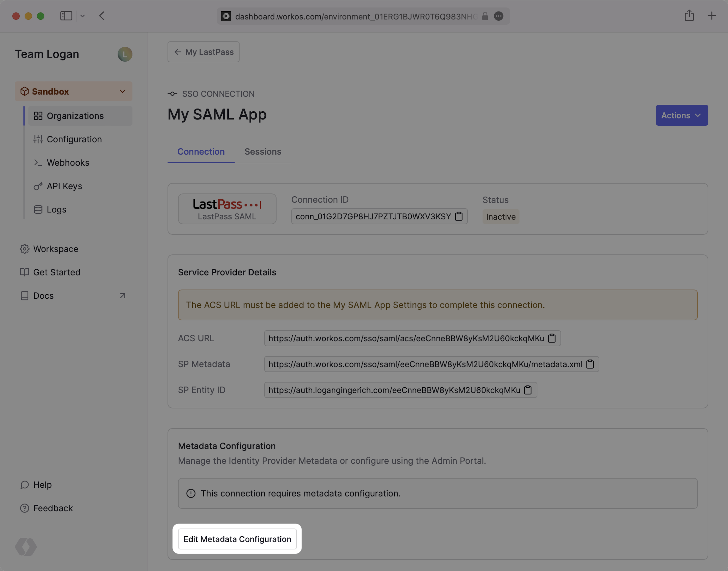Copy the ACS URL value
This screenshot has width=728, height=571.
[x=552, y=338]
